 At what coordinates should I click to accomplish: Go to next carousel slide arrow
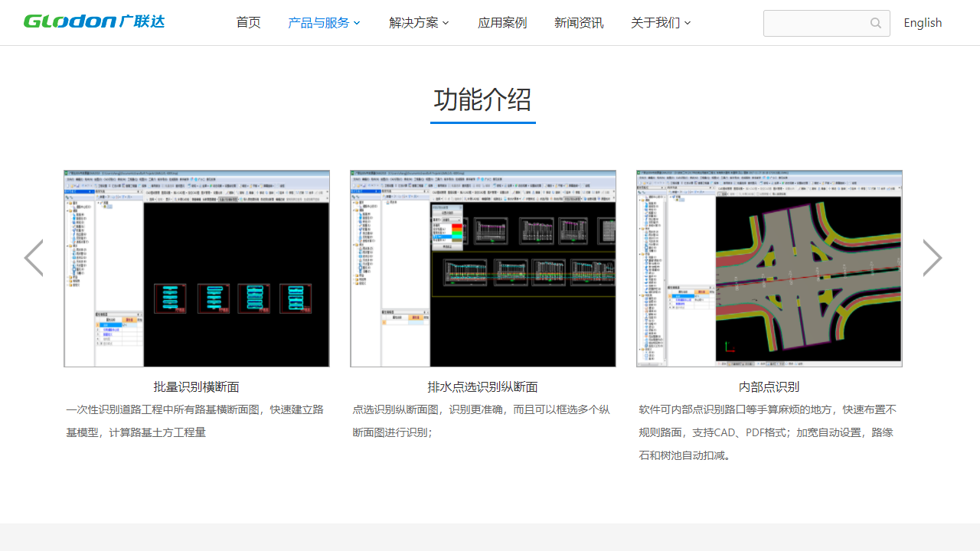click(932, 258)
